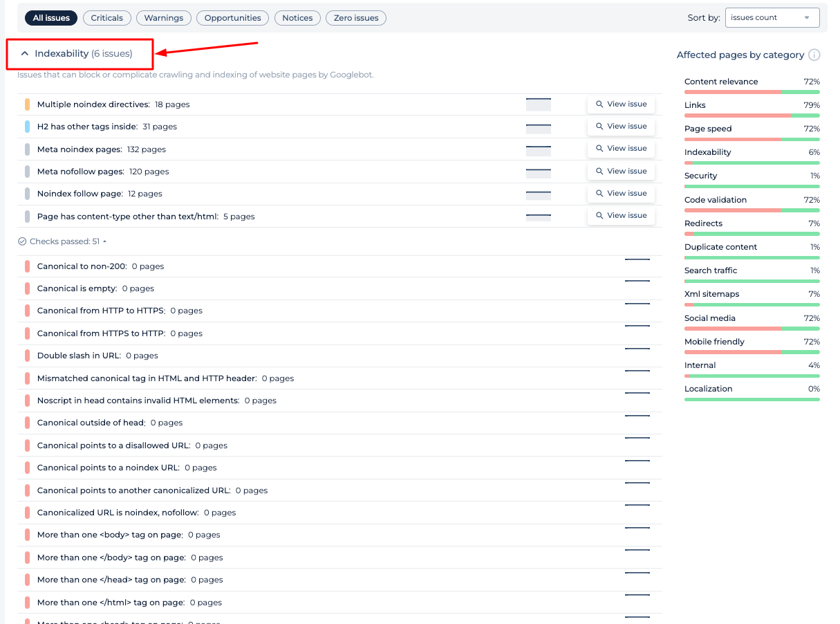Open the Sort by issues count dropdown
This screenshot has height=624, width=840.
(772, 18)
